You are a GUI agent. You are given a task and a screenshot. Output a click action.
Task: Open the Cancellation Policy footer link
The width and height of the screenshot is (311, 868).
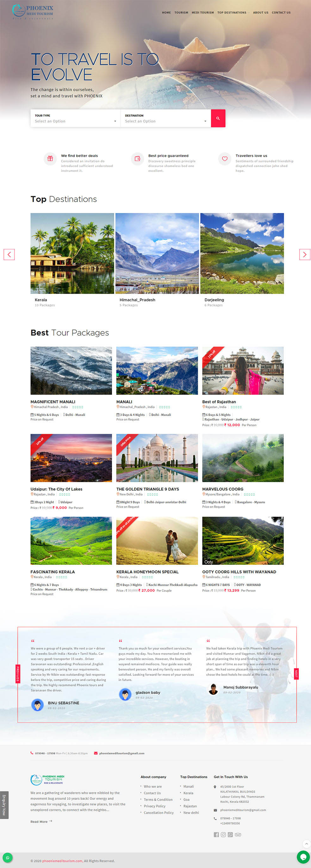pos(159,812)
